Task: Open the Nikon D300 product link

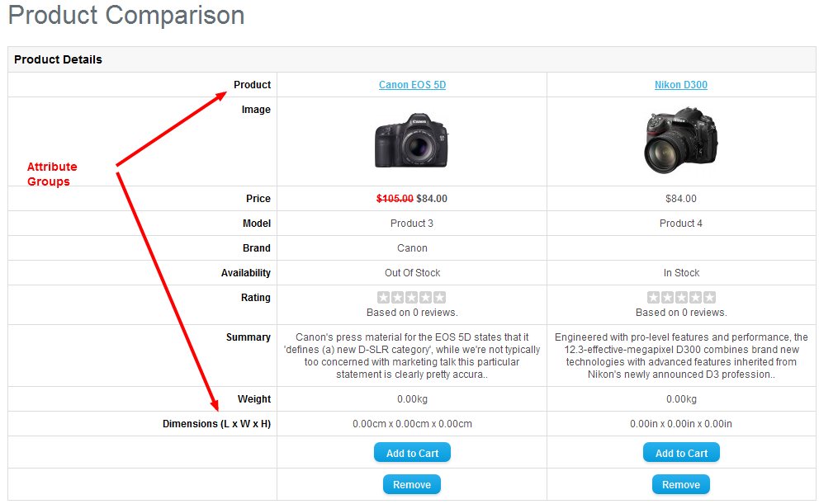Action: (681, 85)
